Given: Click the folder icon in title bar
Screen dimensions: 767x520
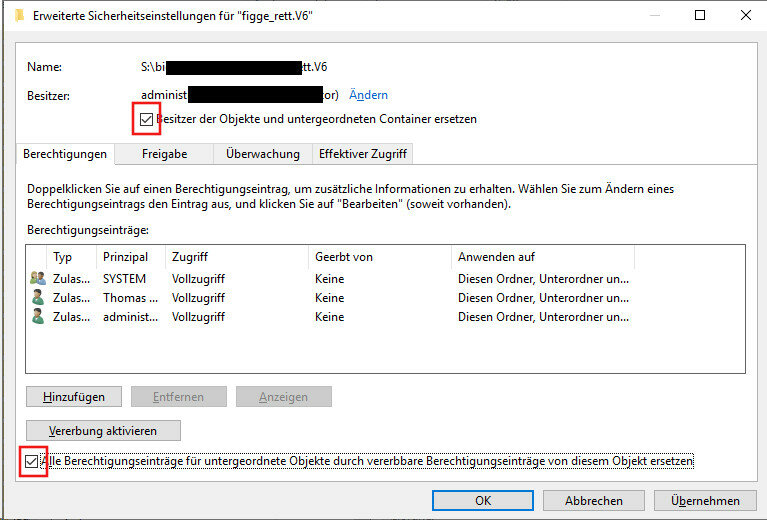Looking at the screenshot, I should (x=19, y=16).
